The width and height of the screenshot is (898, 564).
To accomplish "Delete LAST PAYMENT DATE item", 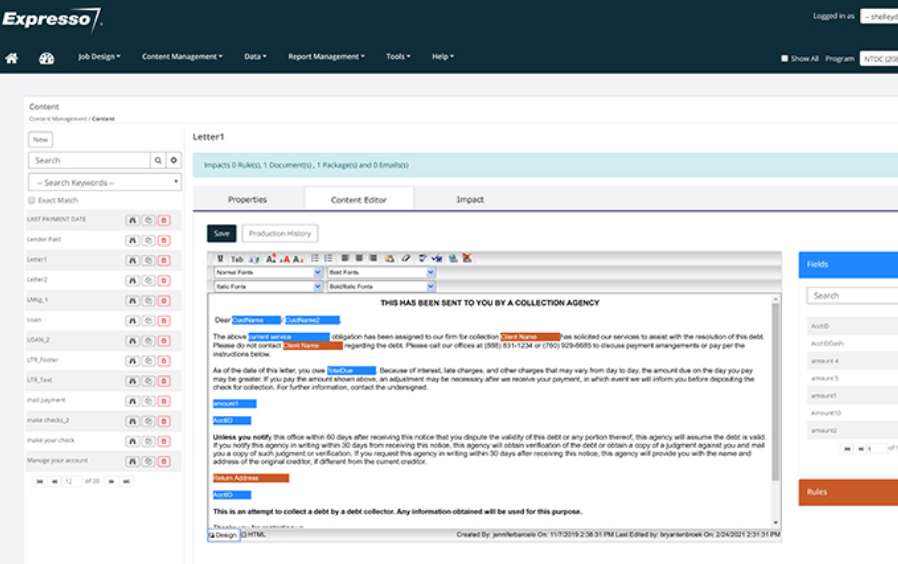I will (x=164, y=220).
